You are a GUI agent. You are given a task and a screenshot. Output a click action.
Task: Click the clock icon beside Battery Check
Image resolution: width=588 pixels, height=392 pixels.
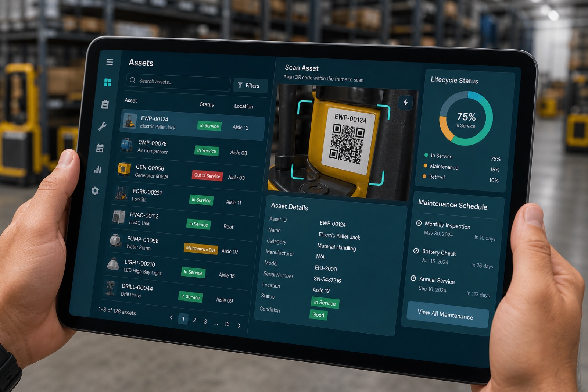[x=416, y=251]
